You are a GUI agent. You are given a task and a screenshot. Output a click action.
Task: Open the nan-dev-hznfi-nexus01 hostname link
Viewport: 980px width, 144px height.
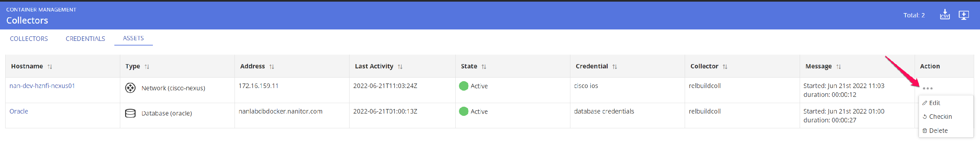(42, 86)
